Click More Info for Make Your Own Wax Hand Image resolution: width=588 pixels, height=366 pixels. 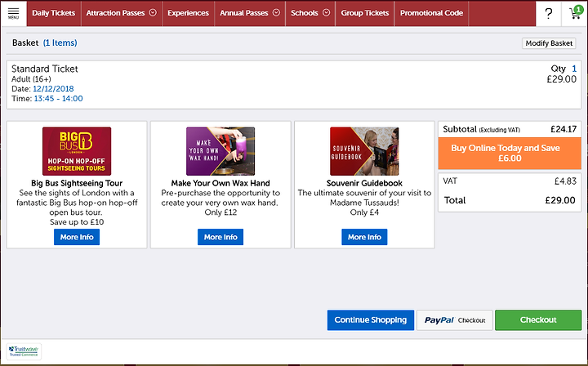click(220, 237)
